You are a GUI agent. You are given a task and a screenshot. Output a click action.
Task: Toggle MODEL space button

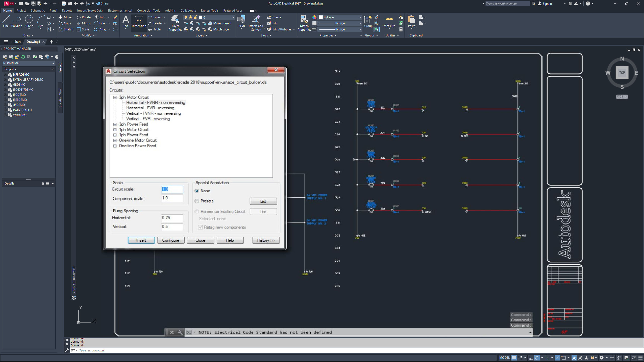[x=504, y=358]
